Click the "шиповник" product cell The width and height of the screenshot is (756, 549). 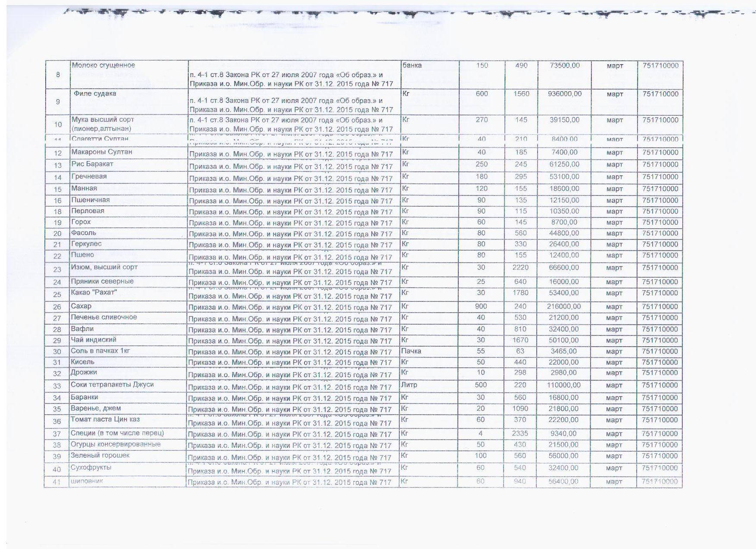[128, 481]
